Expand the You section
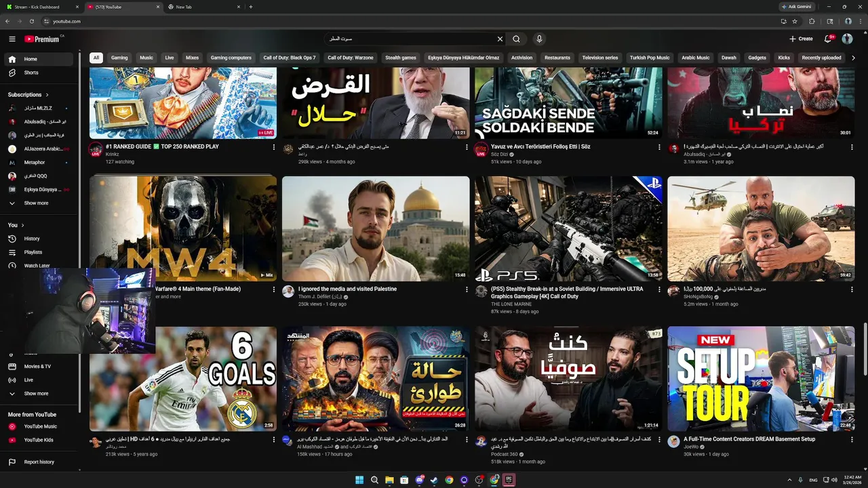The height and width of the screenshot is (488, 868). pos(16,225)
